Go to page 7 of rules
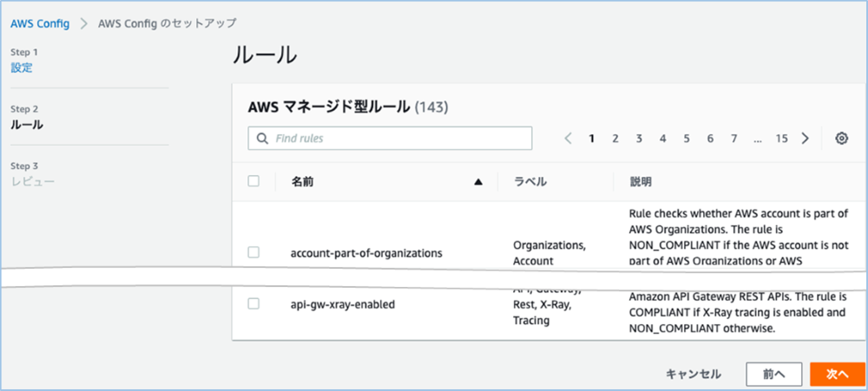This screenshot has width=868, height=391. [733, 138]
